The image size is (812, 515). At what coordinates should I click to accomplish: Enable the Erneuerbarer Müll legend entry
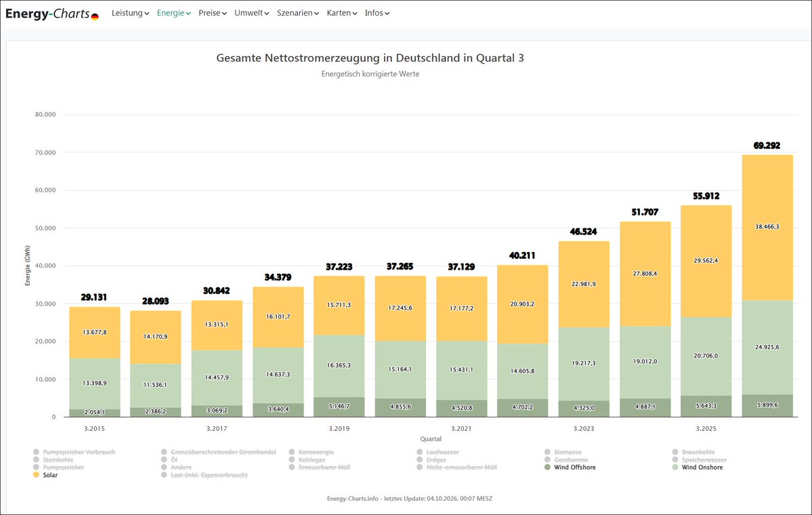pyautogui.click(x=320, y=468)
